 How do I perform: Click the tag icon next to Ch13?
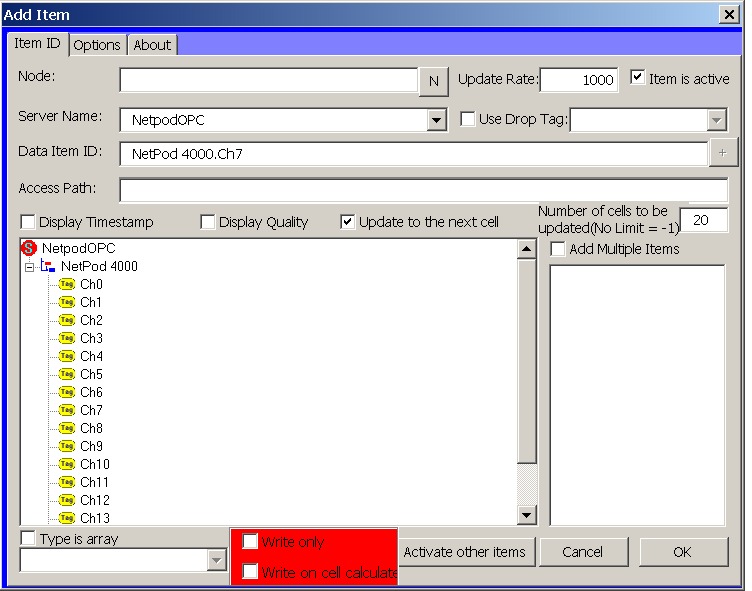(x=67, y=518)
